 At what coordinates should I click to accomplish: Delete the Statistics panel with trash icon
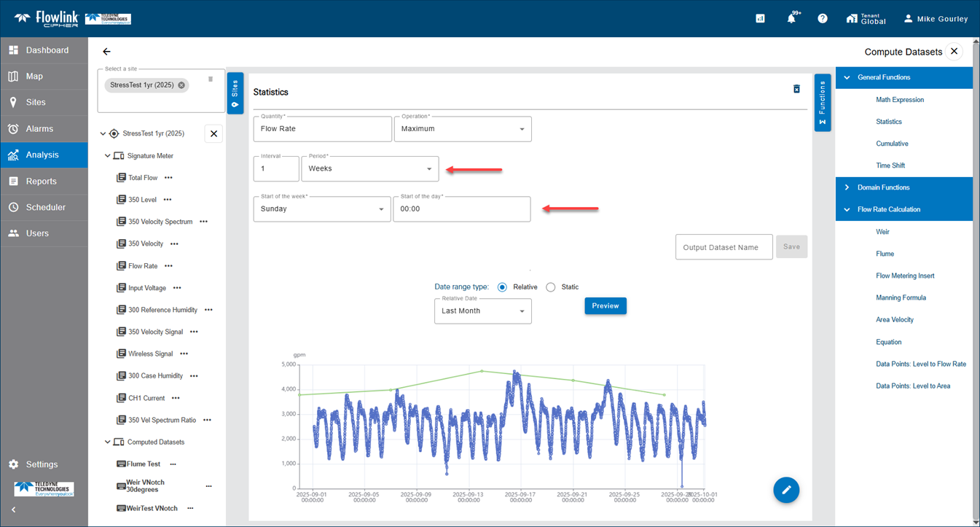coord(796,89)
